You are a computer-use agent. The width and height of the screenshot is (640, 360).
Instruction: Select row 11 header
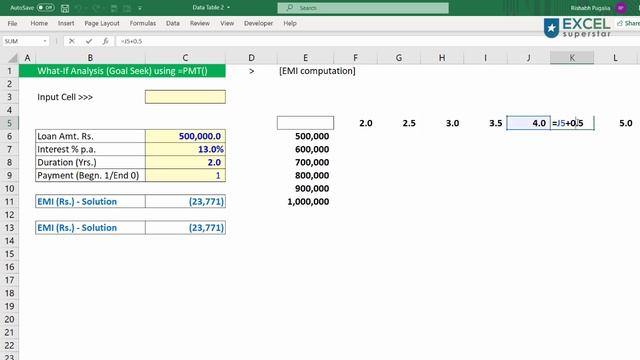tap(9, 201)
